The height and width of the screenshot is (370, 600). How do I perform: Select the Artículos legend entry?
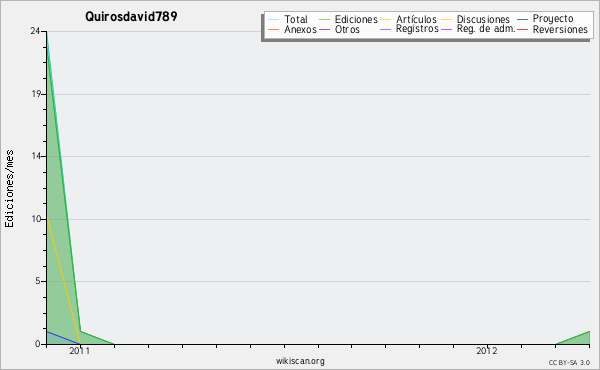click(416, 19)
